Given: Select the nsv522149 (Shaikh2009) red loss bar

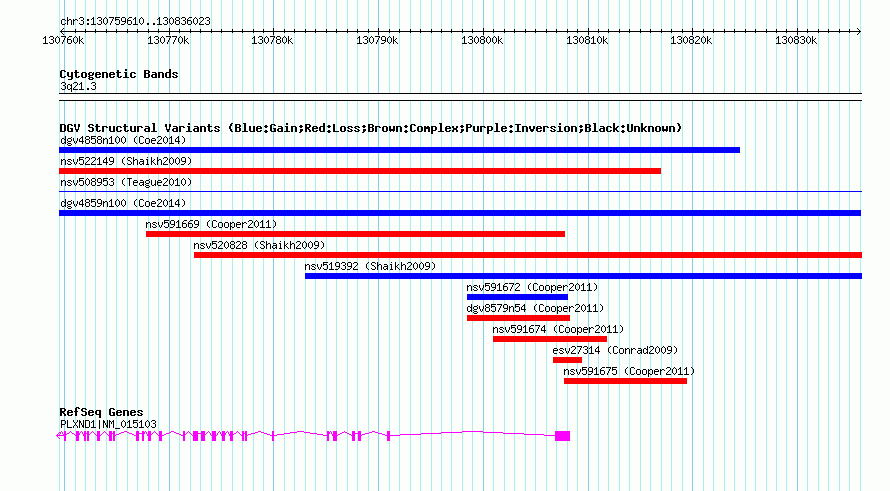Looking at the screenshot, I should [x=360, y=171].
